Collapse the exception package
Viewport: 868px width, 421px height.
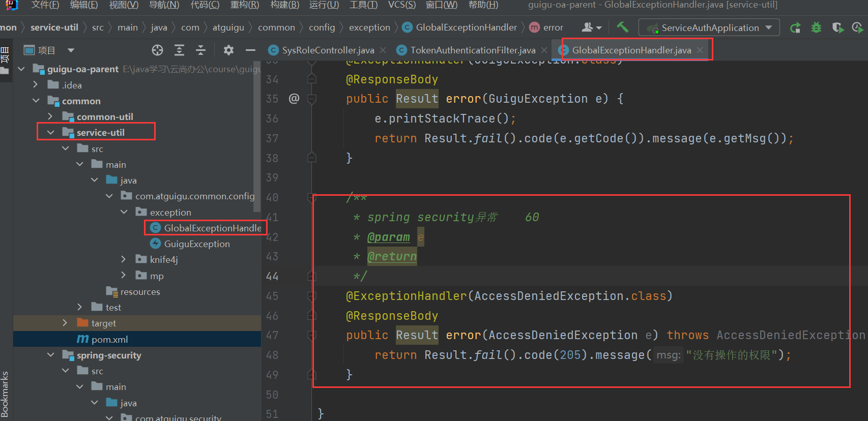click(124, 212)
